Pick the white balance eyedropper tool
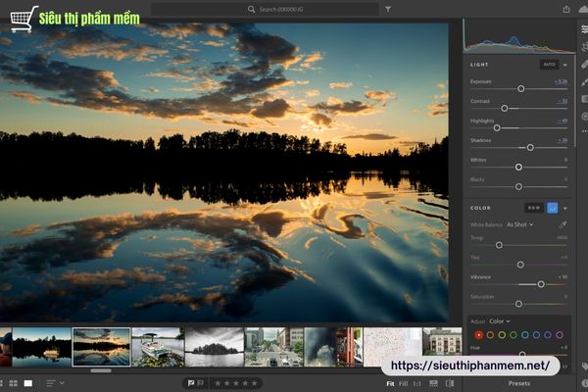The width and height of the screenshot is (588, 392). [x=563, y=224]
